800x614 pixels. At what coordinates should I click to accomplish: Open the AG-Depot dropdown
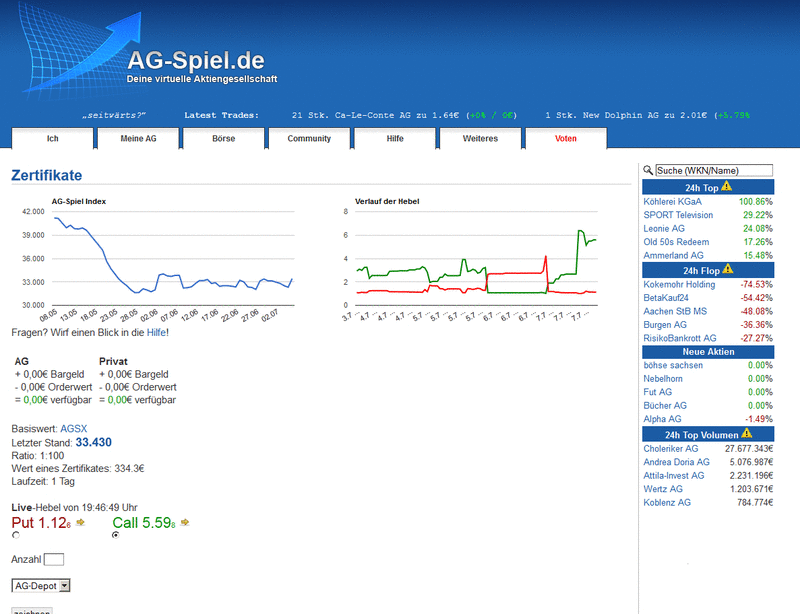(38, 585)
